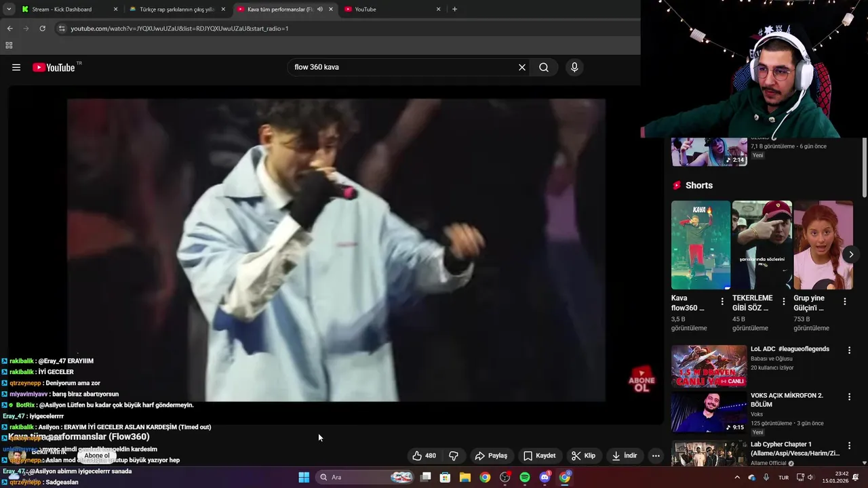Screen dimensions: 868x488
Task: Open the top sidebar video with 2:14 duration
Action: [x=709, y=151]
